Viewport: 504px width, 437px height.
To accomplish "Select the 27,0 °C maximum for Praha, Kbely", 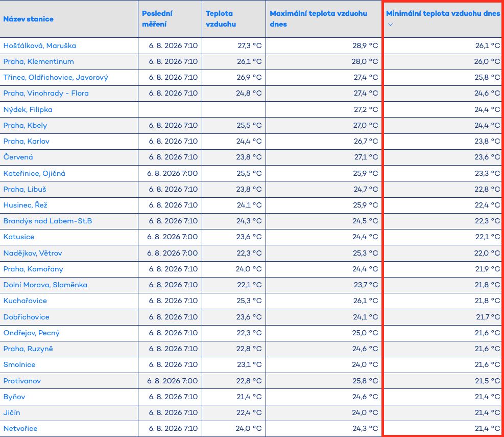I will 366,126.
